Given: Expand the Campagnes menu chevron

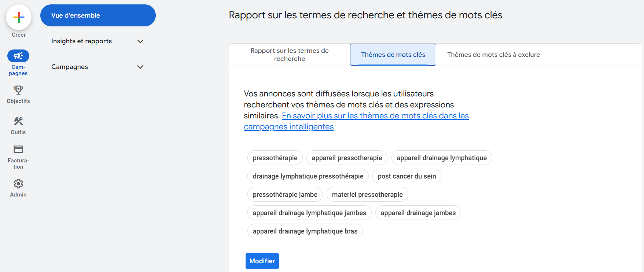Looking at the screenshot, I should pyautogui.click(x=140, y=67).
